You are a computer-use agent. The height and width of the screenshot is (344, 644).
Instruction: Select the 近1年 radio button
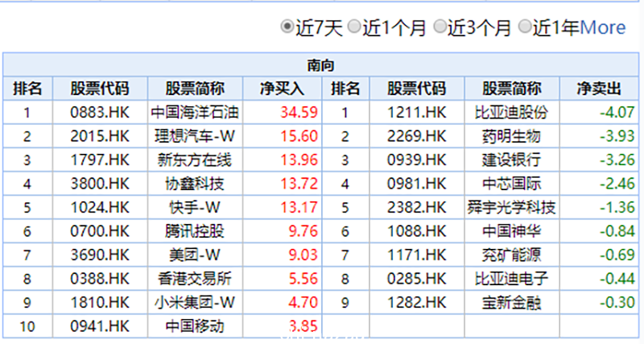(525, 27)
